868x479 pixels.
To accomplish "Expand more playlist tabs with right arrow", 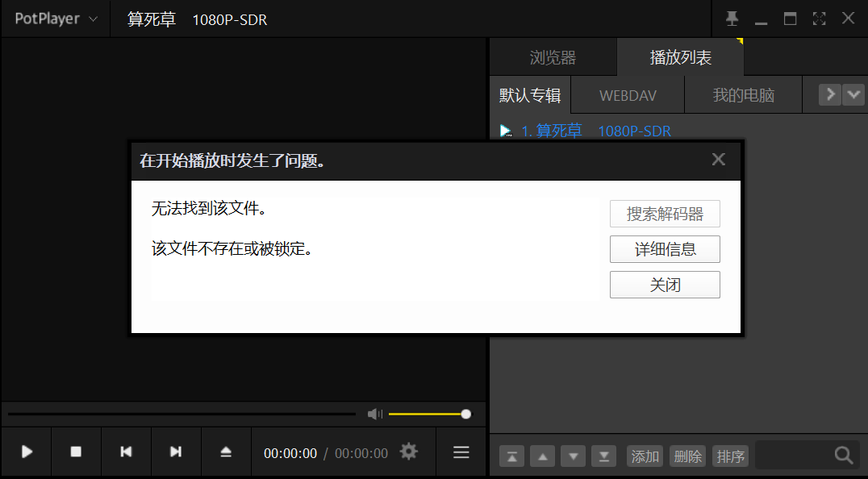I will click(x=829, y=94).
